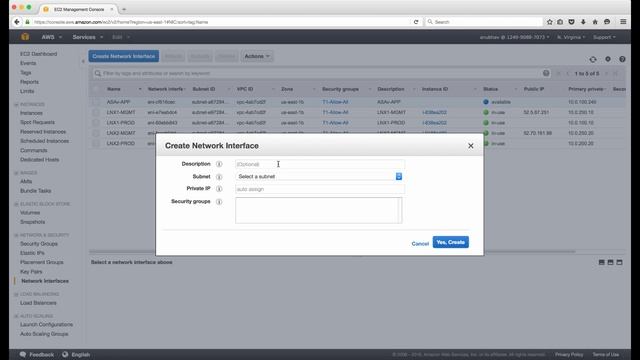Go to the Firefox home icon
640x360 pixels.
click(595, 22)
